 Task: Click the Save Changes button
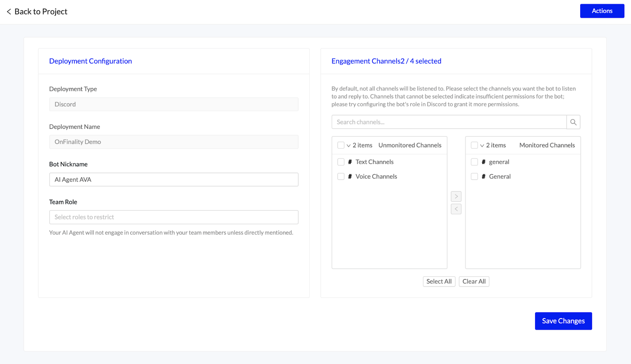click(x=563, y=321)
